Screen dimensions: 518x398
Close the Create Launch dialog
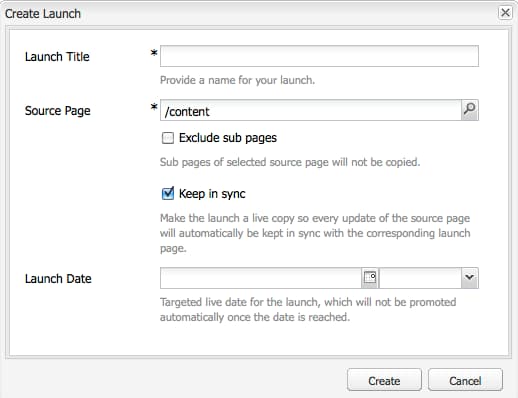[x=505, y=13]
